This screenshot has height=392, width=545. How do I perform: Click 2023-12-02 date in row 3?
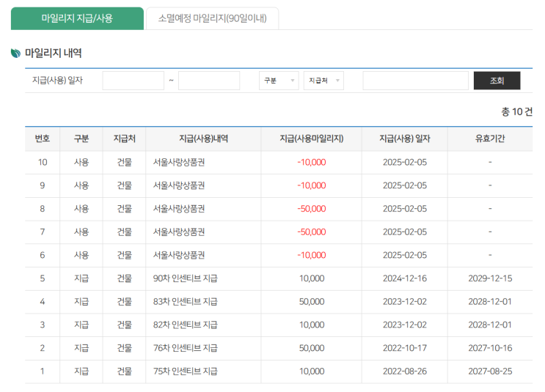(405, 325)
